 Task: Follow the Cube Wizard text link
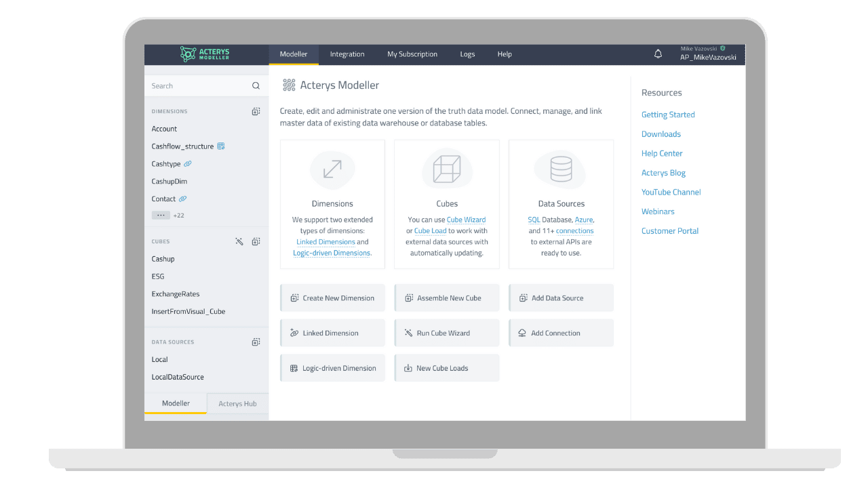[466, 220]
